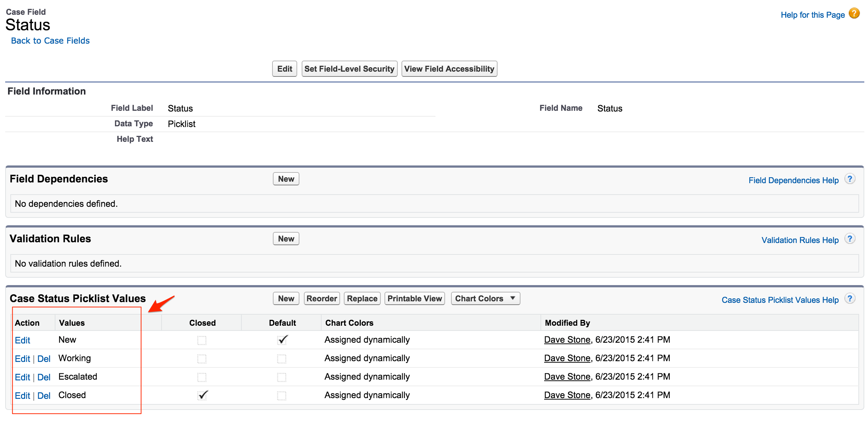The height and width of the screenshot is (421, 868).
Task: Open View Field Accessibility
Action: click(449, 69)
